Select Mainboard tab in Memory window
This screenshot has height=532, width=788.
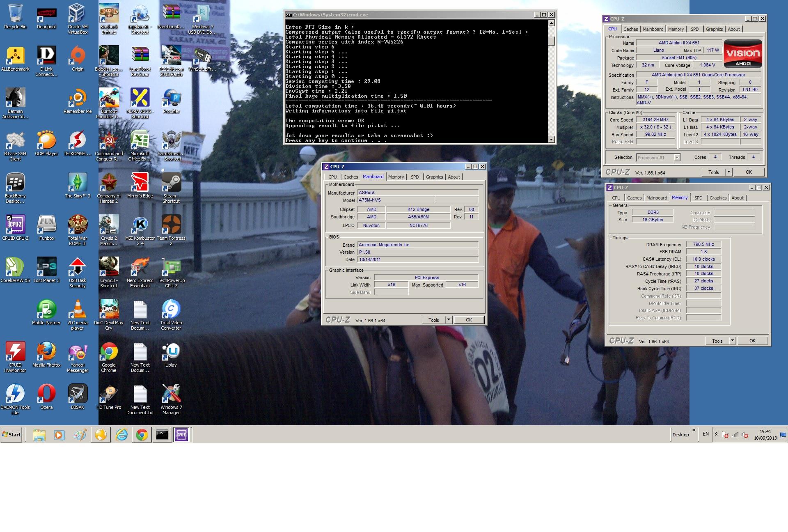(x=657, y=198)
